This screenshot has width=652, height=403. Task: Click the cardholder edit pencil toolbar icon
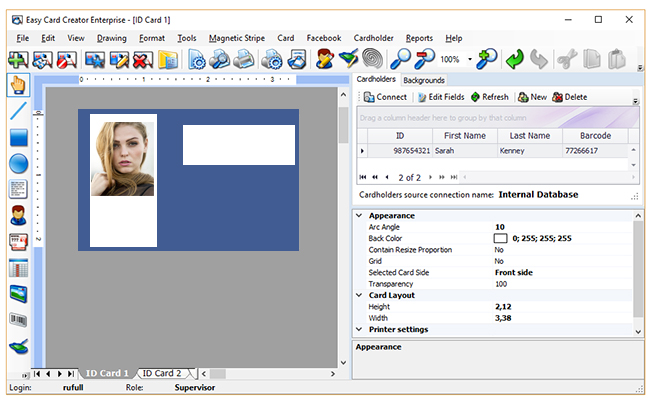325,59
